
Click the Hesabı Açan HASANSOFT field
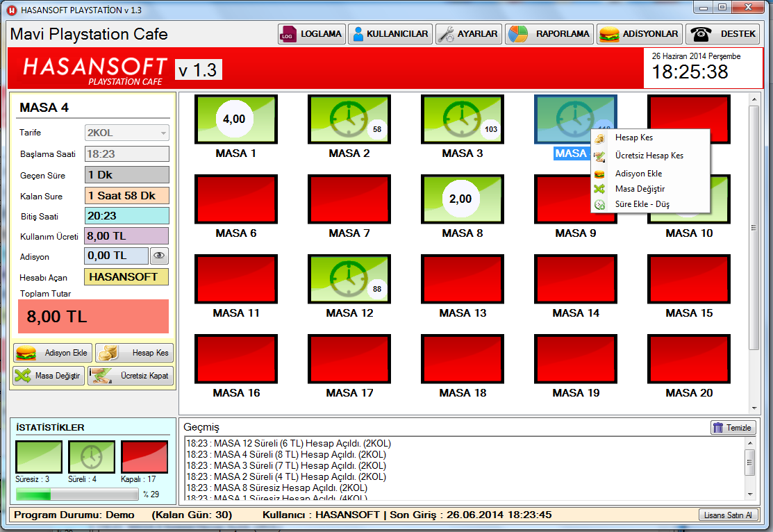(x=126, y=277)
